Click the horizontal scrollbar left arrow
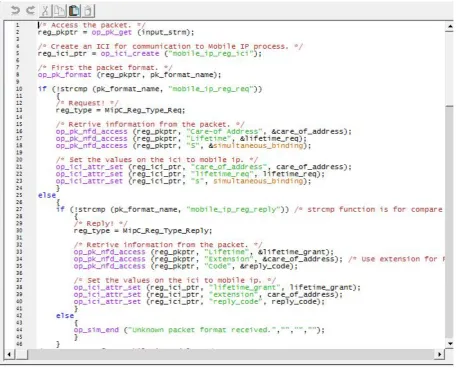 9,354
